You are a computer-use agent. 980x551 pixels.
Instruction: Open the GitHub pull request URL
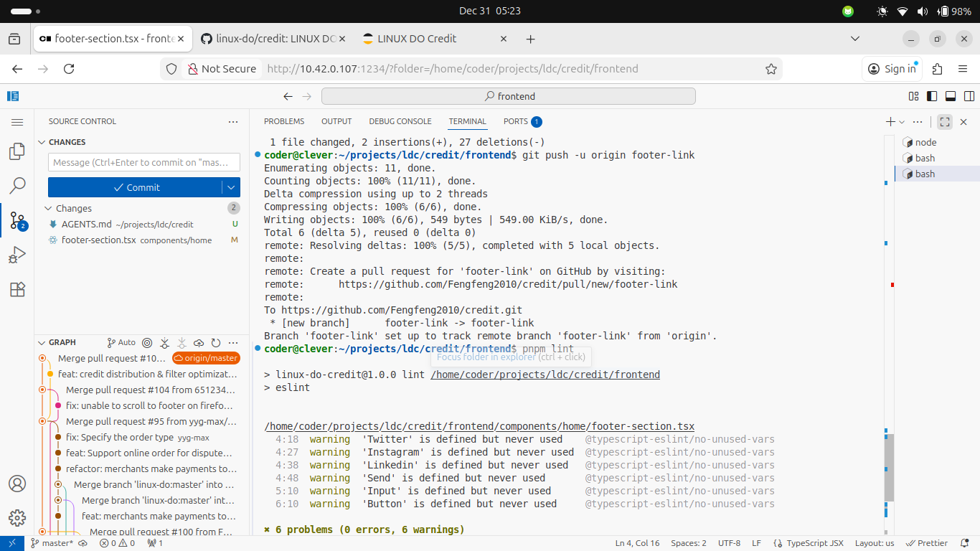click(508, 284)
